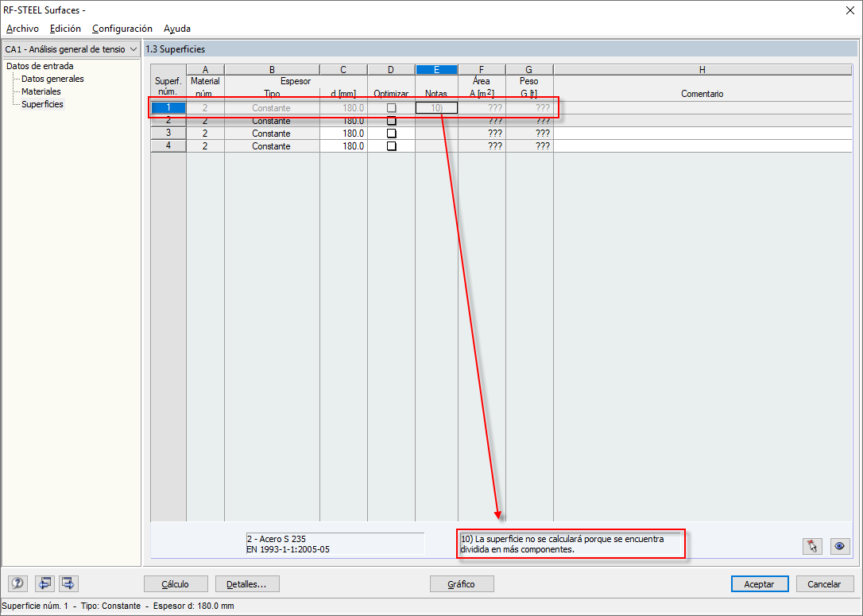863x616 pixels.
Task: Click the Aceptar button
Action: [760, 584]
